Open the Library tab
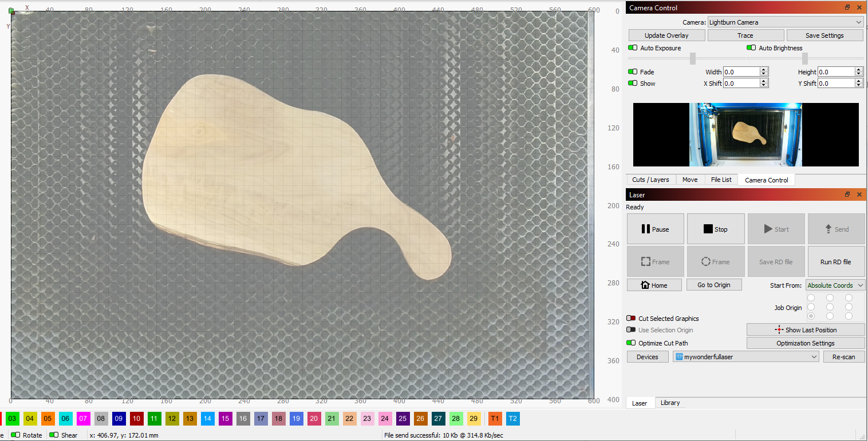This screenshot has width=868, height=441. point(670,403)
